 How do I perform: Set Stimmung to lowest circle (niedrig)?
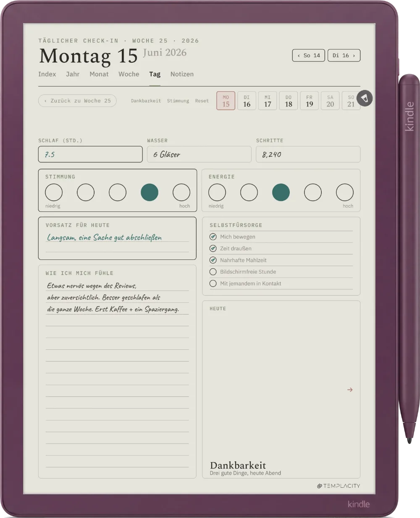pyautogui.click(x=54, y=192)
